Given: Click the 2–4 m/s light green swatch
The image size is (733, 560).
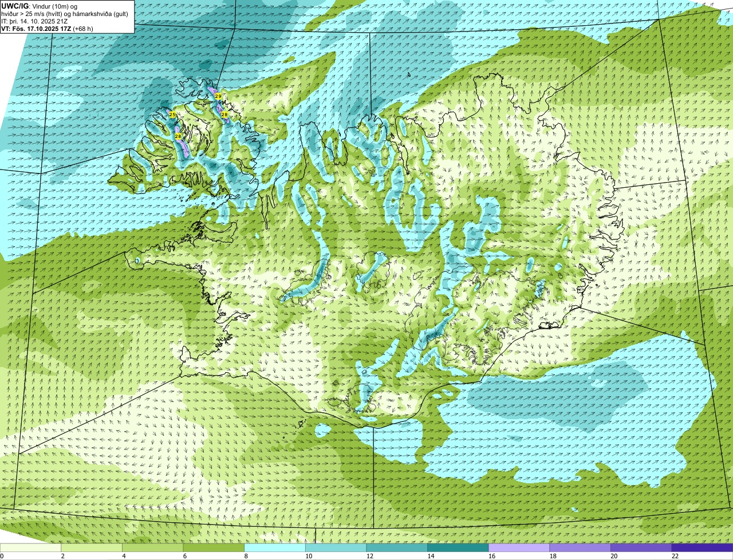Looking at the screenshot, I should pos(92,547).
